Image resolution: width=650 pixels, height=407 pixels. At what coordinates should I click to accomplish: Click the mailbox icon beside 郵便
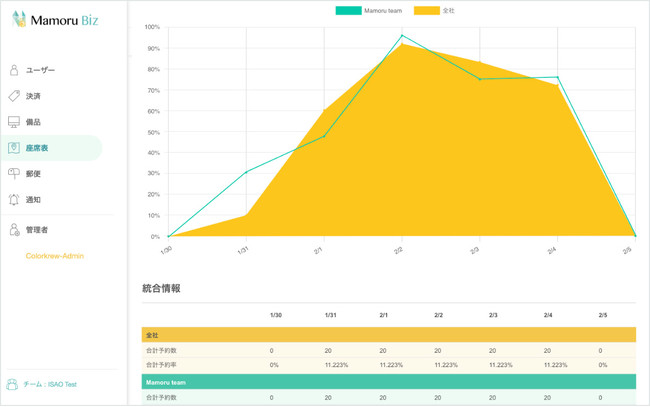[x=14, y=174]
